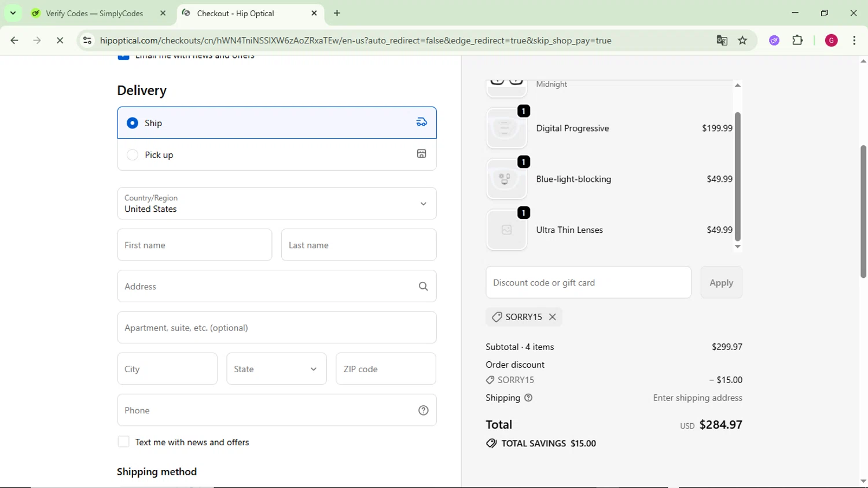The width and height of the screenshot is (868, 488).
Task: Bookmark this page with the star icon
Action: (742, 41)
